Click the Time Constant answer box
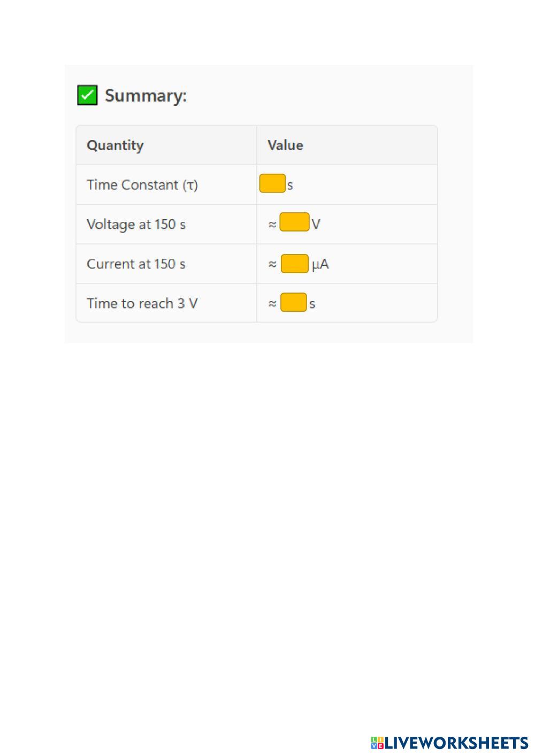535x756 pixels. pyautogui.click(x=272, y=183)
